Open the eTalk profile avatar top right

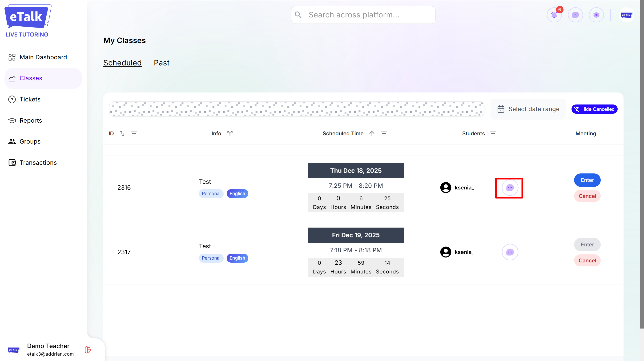pyautogui.click(x=626, y=15)
